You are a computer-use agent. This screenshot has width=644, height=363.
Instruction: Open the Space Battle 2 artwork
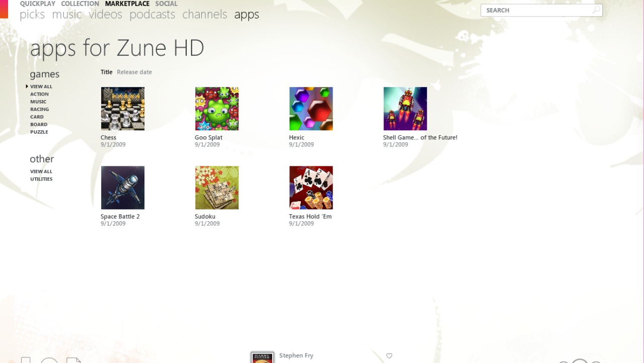coord(123,188)
